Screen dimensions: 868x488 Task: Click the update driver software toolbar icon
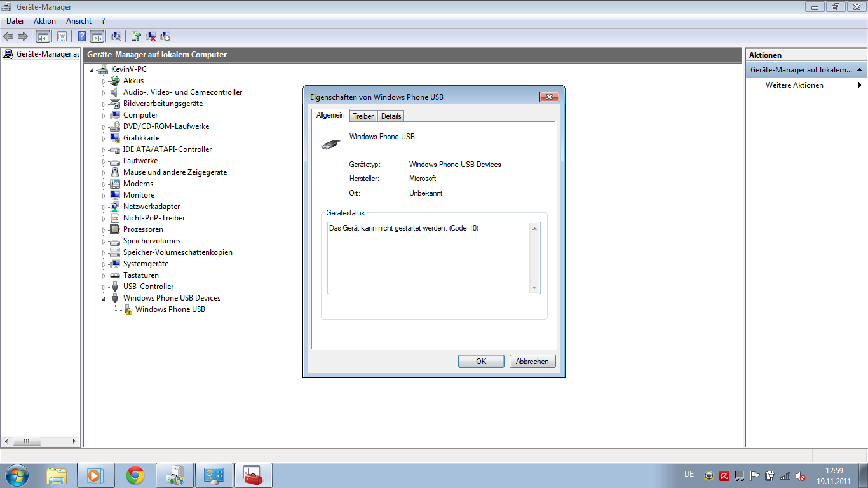tap(136, 36)
